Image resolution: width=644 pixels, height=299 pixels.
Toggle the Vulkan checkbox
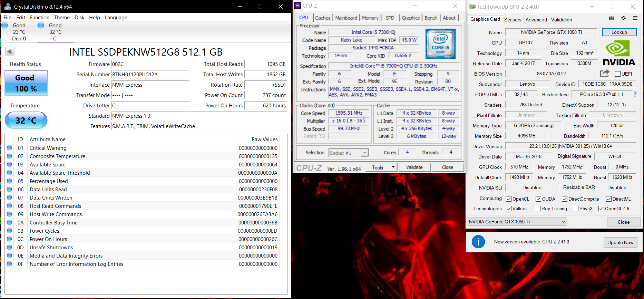[509, 209]
